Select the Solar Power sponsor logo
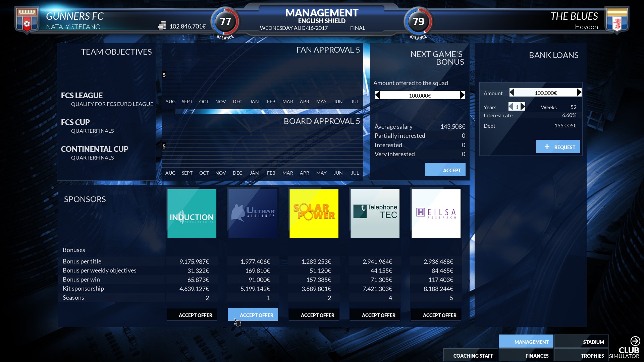The width and height of the screenshot is (644, 362). coord(314,213)
